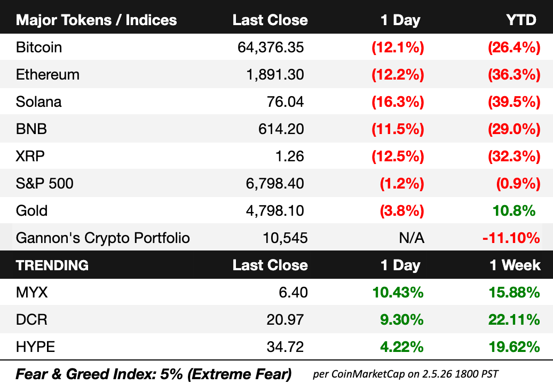Click the 1 Week column header

coord(515,265)
